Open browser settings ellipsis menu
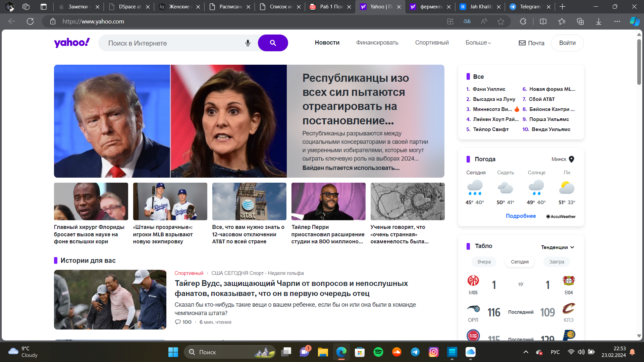Screen dimensions: 644x362 click(617, 21)
